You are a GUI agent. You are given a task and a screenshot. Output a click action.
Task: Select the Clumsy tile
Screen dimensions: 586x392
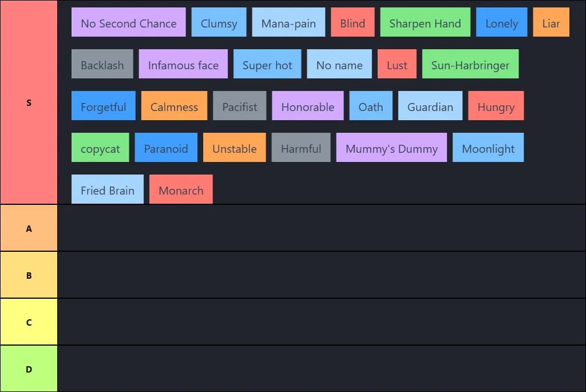point(219,23)
